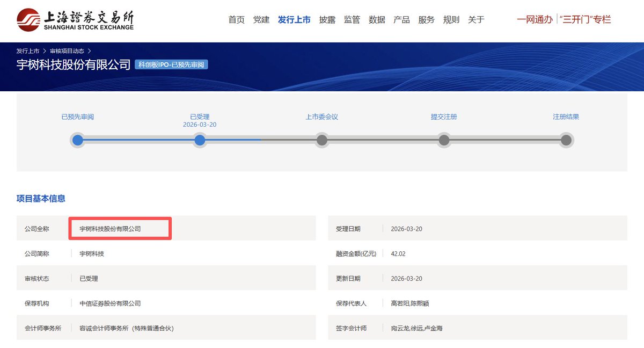
Task: Click the 保荐代表人 label
Action: (351, 303)
